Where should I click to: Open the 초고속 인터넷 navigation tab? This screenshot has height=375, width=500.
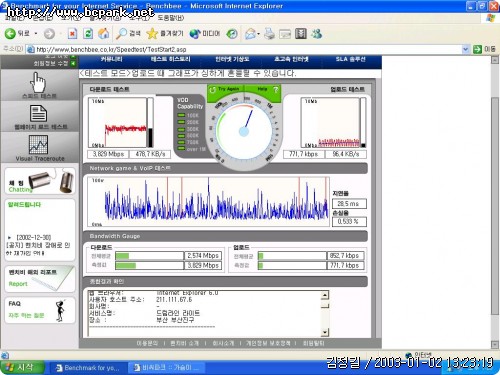pyautogui.click(x=291, y=59)
